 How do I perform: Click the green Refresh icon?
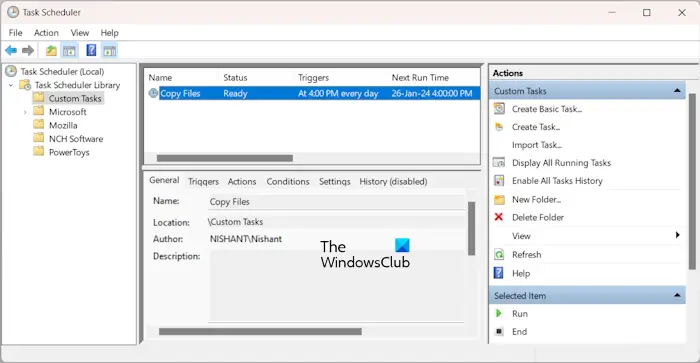pos(499,255)
